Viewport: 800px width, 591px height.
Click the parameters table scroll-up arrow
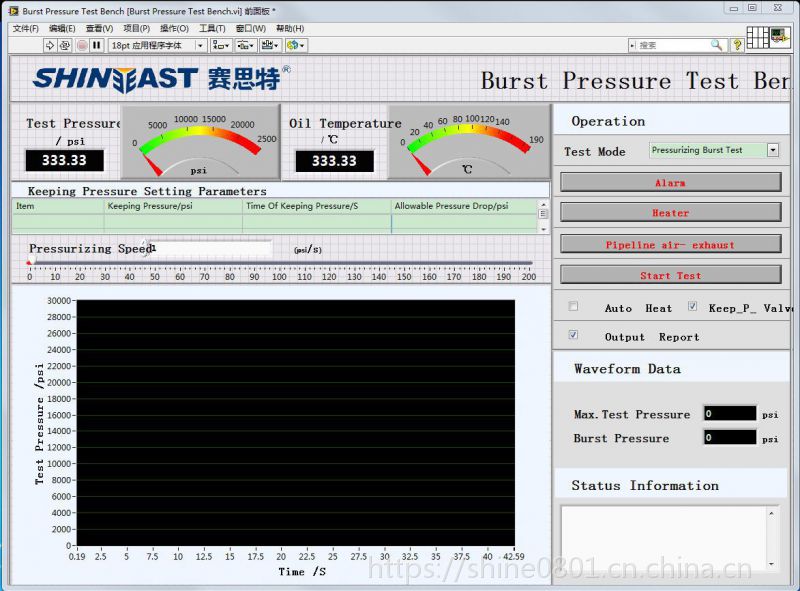[x=543, y=204]
